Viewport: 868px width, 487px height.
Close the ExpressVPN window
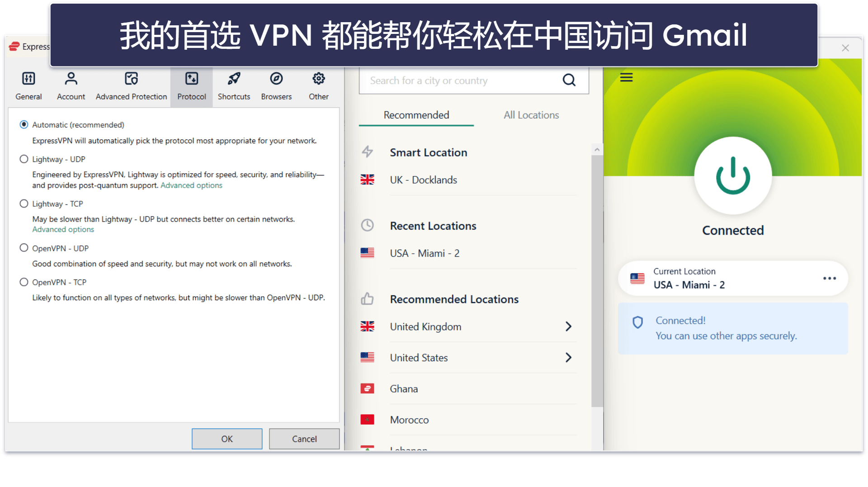845,47
